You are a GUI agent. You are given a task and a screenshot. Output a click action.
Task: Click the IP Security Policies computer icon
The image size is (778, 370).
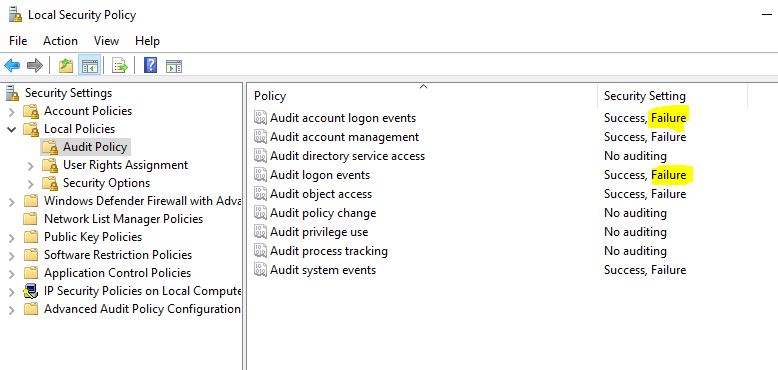point(31,291)
